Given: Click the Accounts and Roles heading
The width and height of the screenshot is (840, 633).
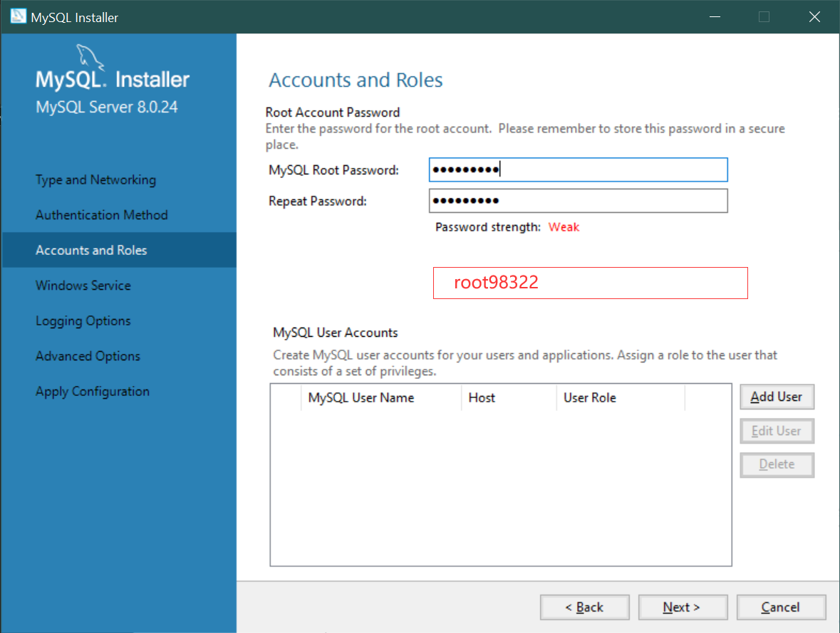Looking at the screenshot, I should coord(356,80).
